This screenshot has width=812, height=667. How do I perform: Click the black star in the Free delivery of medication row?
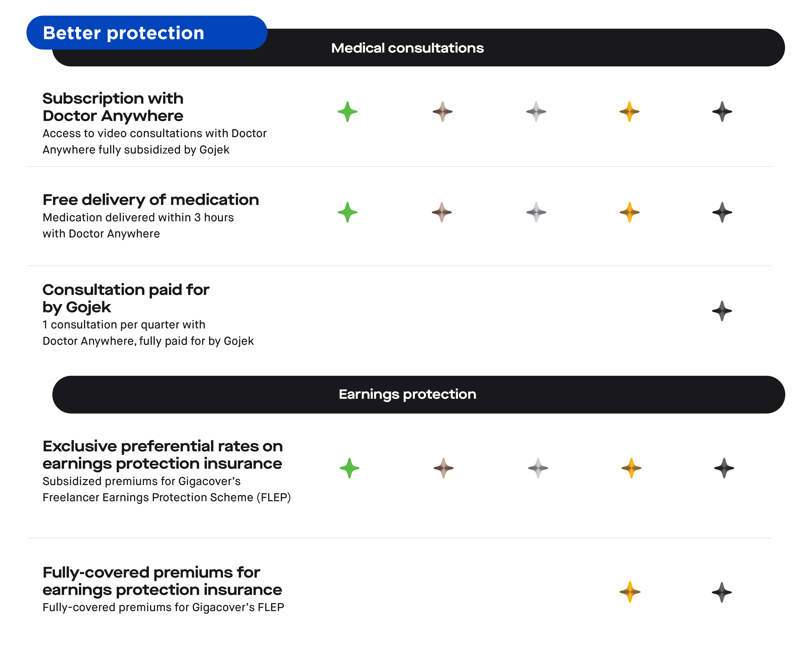click(x=722, y=213)
